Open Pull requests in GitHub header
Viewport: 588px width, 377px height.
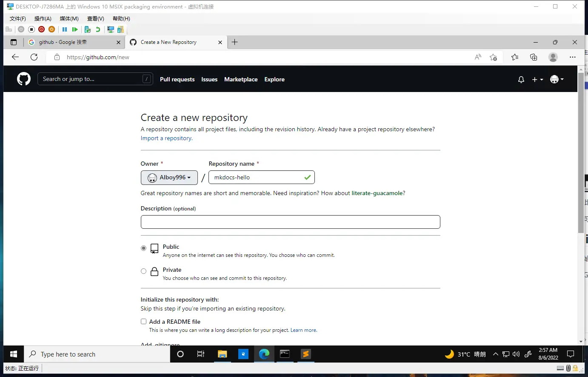pyautogui.click(x=177, y=80)
